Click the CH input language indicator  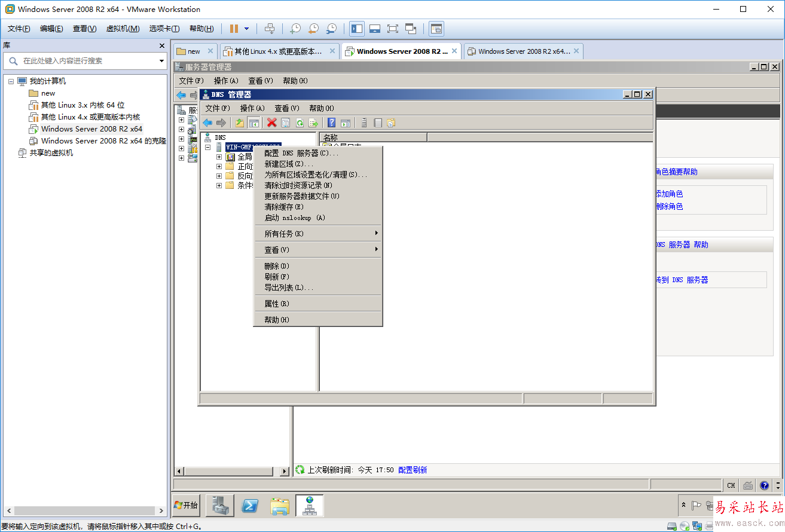(x=731, y=485)
